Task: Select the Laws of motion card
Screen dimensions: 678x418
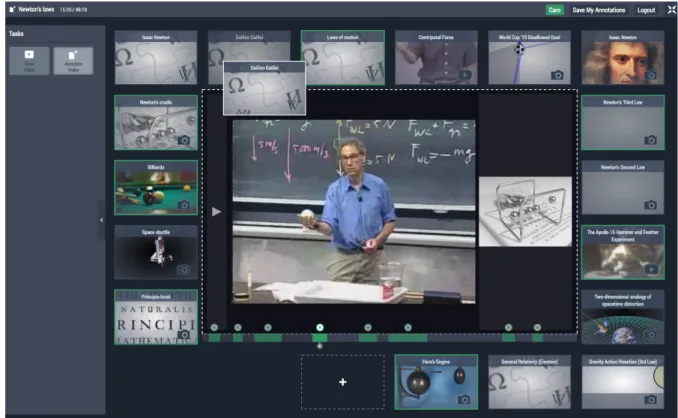Action: pyautogui.click(x=342, y=57)
